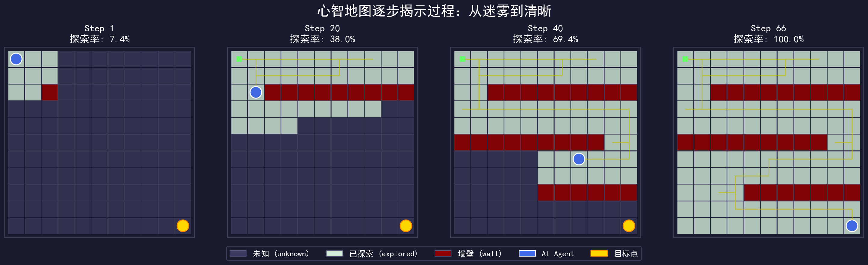Click the AI Agent blue swatch in legend
Screen dimensions: 868x265
[527, 254]
